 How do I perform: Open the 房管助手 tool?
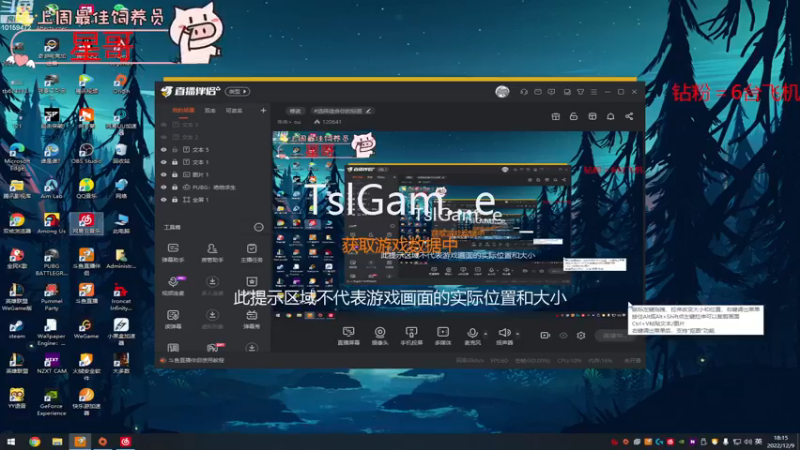(212, 253)
